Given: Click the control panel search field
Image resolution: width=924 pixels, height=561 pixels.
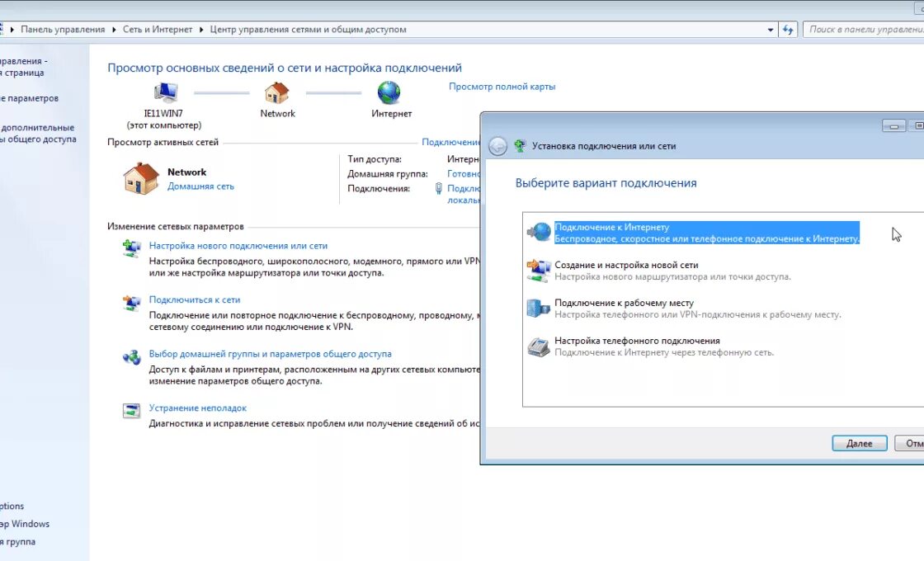Looking at the screenshot, I should pyautogui.click(x=863, y=30).
